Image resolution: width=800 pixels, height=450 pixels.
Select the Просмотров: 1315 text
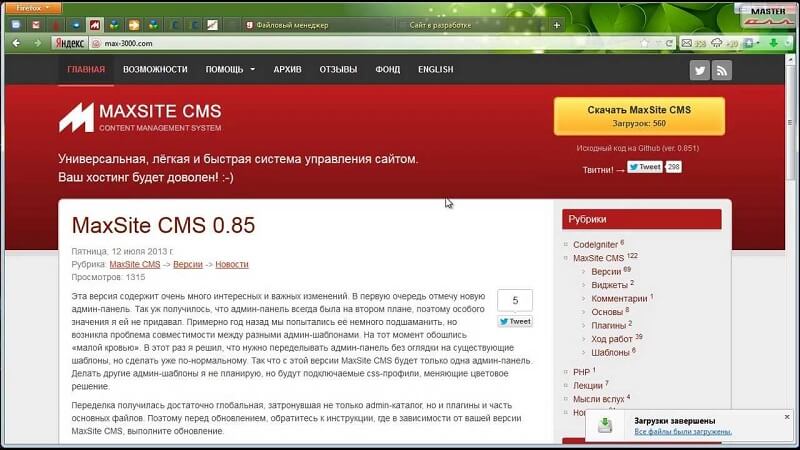[x=108, y=277]
